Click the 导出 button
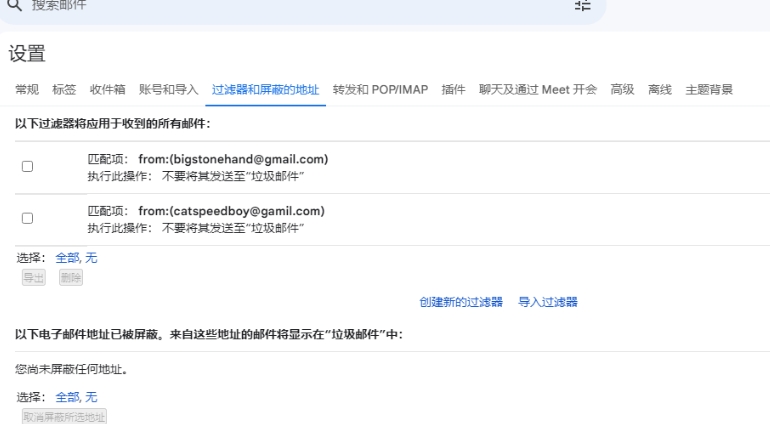 [34, 278]
